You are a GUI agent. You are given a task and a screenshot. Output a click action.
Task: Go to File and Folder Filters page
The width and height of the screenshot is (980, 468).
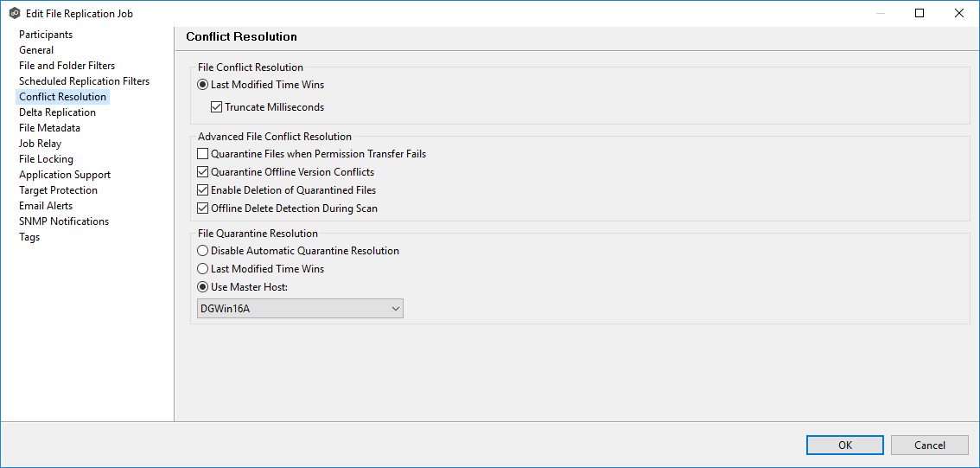click(x=67, y=66)
